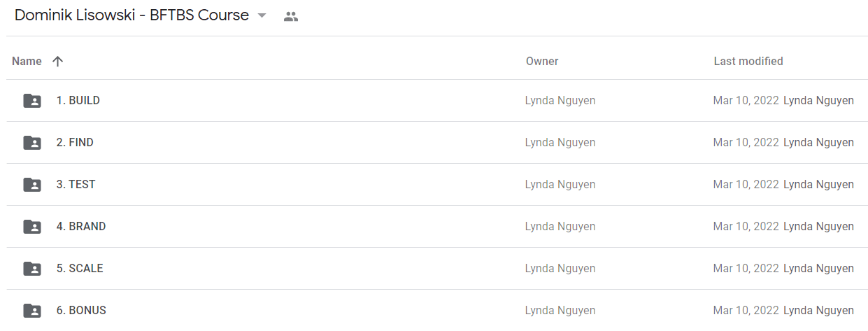
Task: Click the shared folder icon for 1. BUILD
Action: point(32,101)
